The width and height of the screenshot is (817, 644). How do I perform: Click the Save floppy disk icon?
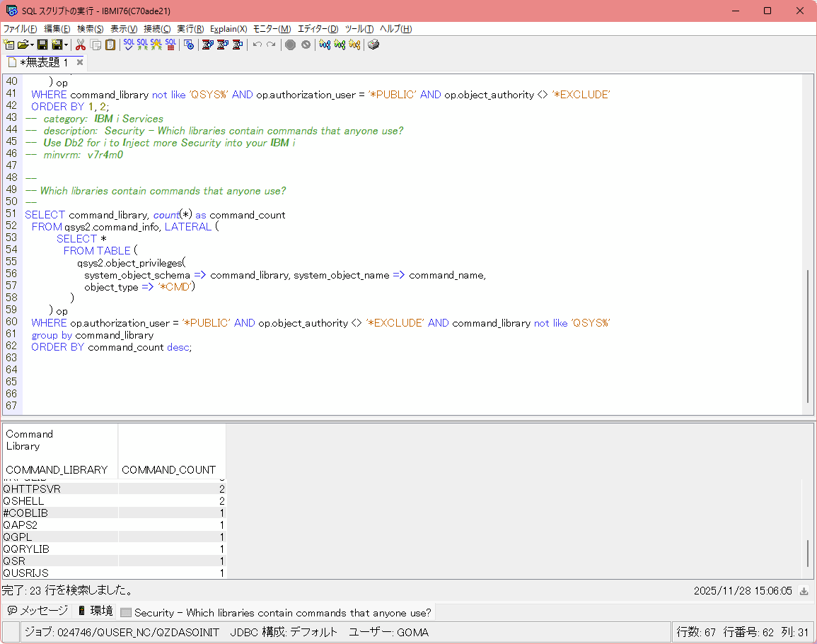(x=42, y=45)
